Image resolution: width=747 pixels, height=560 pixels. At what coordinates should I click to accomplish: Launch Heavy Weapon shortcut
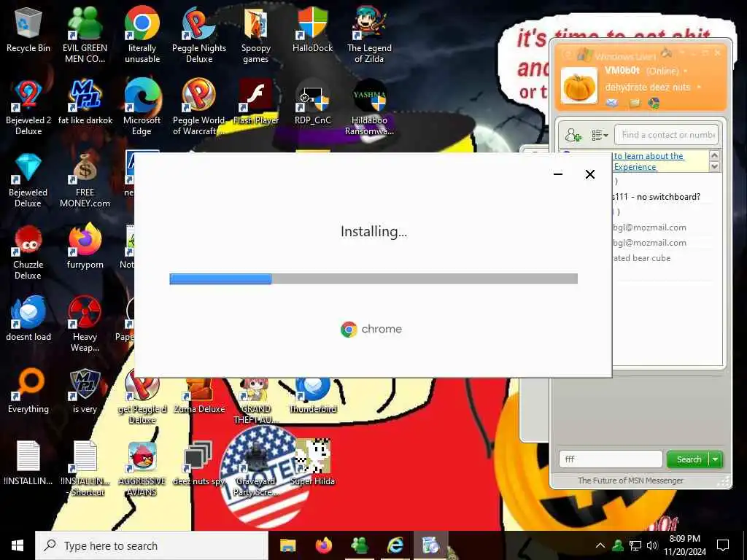coord(85,324)
